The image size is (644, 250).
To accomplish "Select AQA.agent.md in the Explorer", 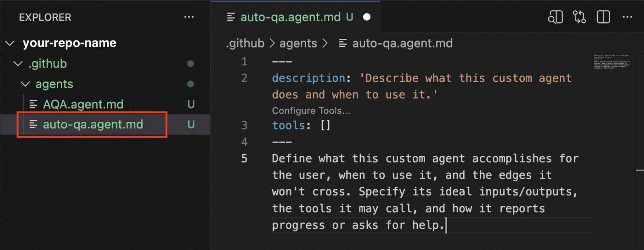I will [83, 104].
